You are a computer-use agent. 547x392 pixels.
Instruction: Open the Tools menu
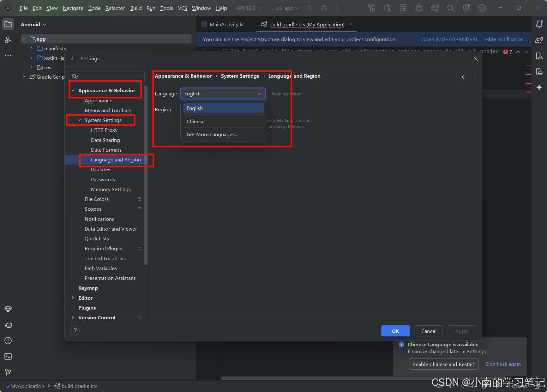(x=166, y=8)
